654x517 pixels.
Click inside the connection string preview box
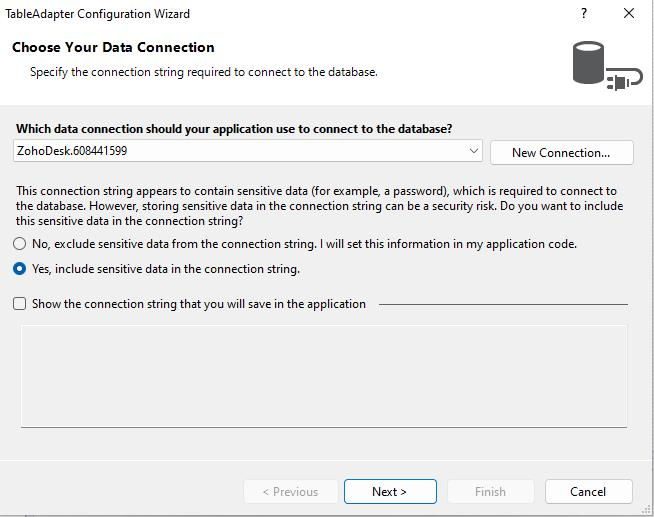click(x=324, y=376)
